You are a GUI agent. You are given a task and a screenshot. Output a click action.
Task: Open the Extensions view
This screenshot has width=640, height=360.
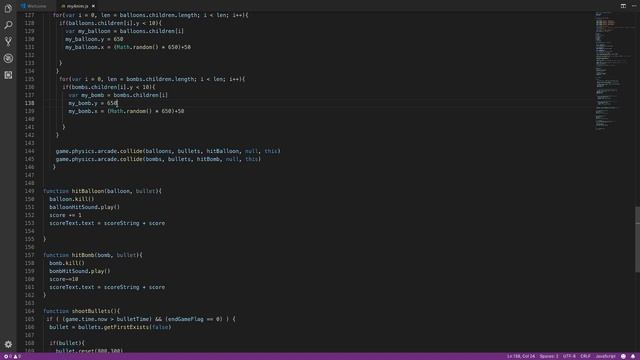point(8,75)
